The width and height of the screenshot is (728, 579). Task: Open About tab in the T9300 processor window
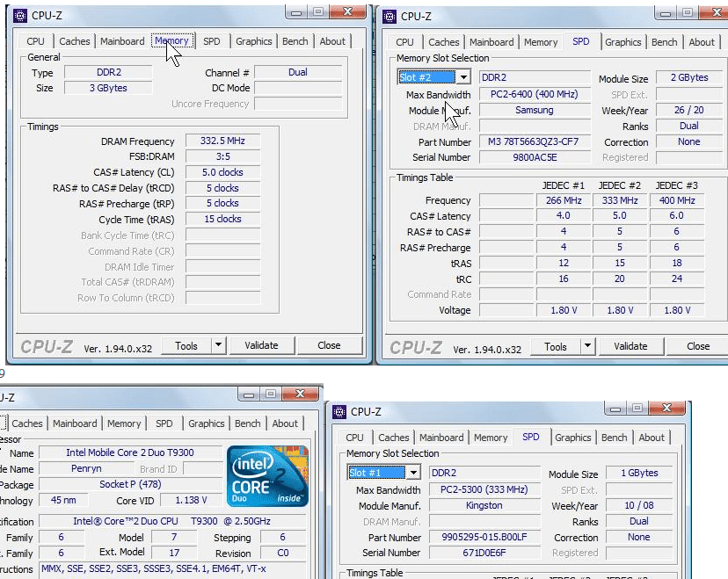pos(285,423)
